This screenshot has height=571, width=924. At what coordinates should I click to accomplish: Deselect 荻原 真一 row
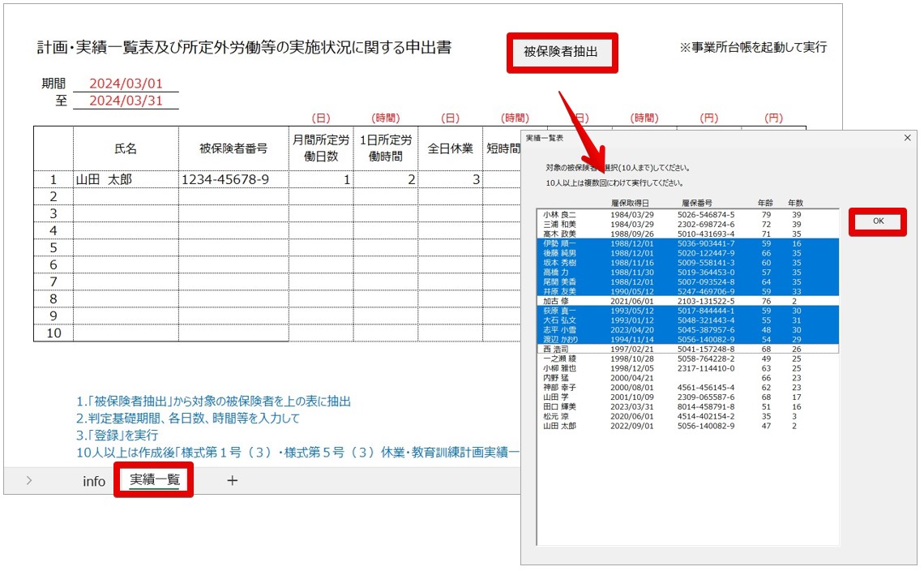[687, 311]
